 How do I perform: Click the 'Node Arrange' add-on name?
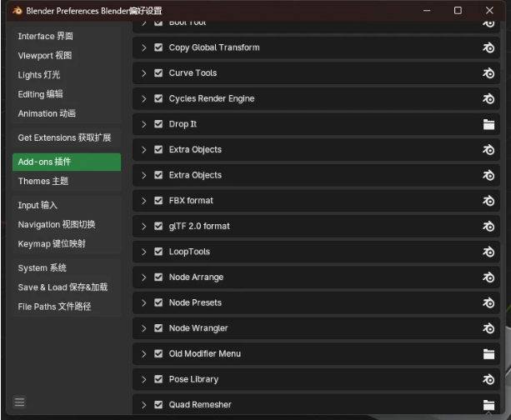pos(196,277)
